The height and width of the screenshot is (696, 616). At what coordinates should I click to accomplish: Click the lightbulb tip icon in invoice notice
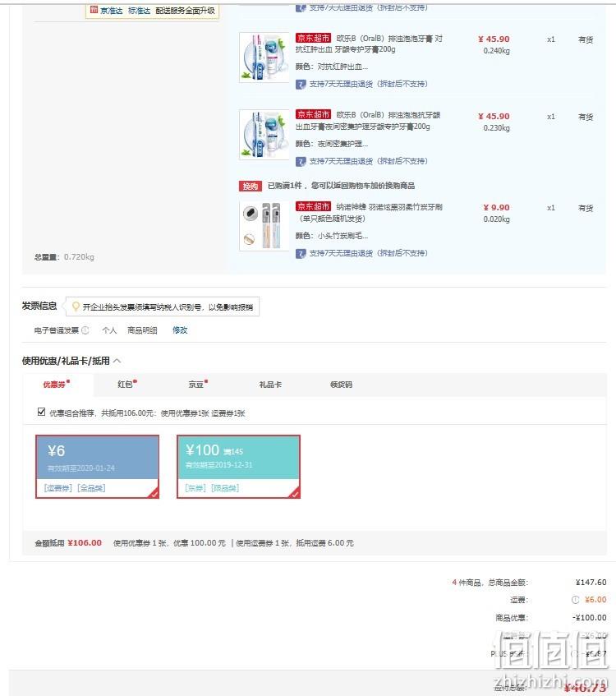tap(76, 307)
